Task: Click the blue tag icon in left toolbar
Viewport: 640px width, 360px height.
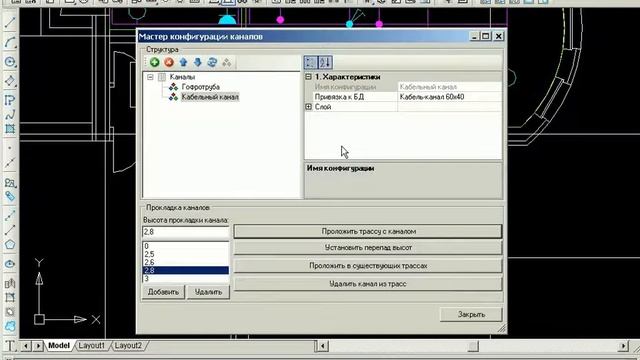Action: click(x=10, y=196)
